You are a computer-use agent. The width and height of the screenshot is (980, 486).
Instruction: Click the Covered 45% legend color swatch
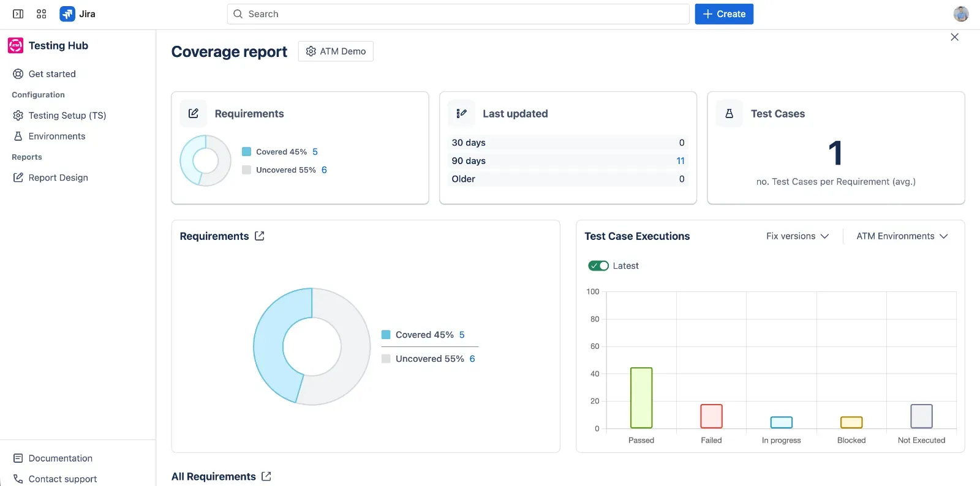(x=386, y=335)
